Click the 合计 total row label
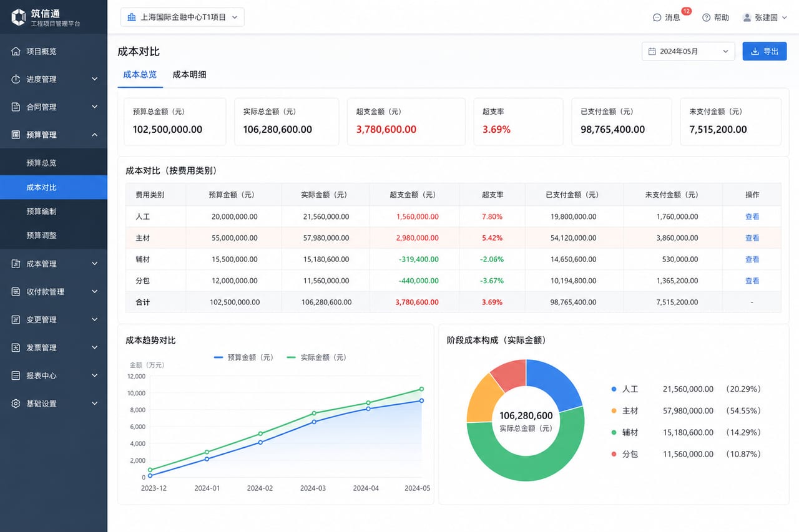Screen dimensions: 799x532 [x=142, y=302]
